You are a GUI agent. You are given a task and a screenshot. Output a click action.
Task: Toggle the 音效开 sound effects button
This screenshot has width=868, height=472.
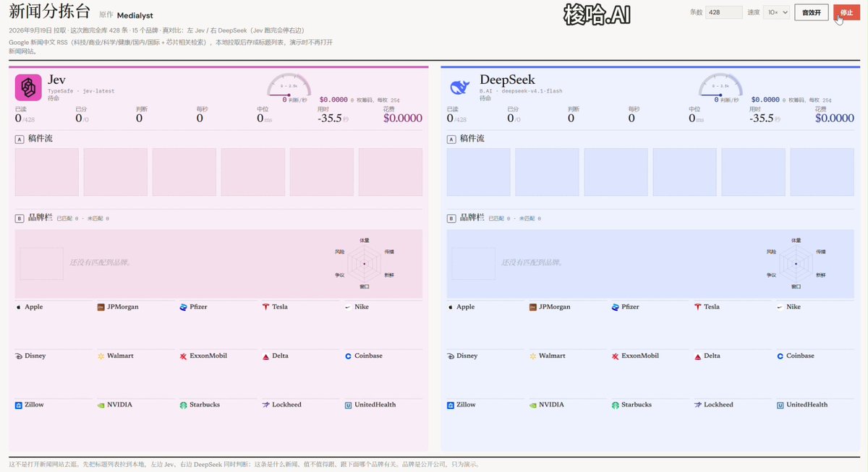tap(811, 12)
